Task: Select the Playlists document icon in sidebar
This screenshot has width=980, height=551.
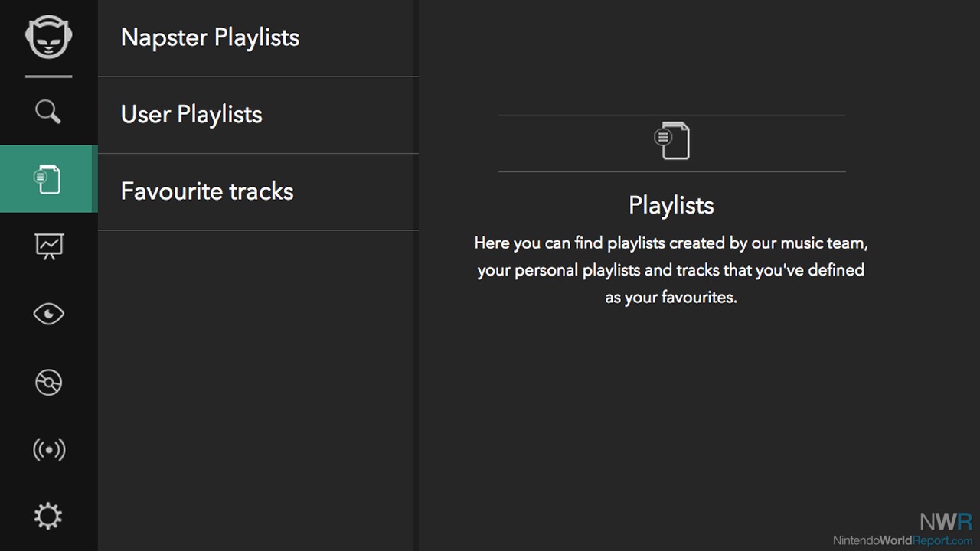Action: [x=48, y=179]
